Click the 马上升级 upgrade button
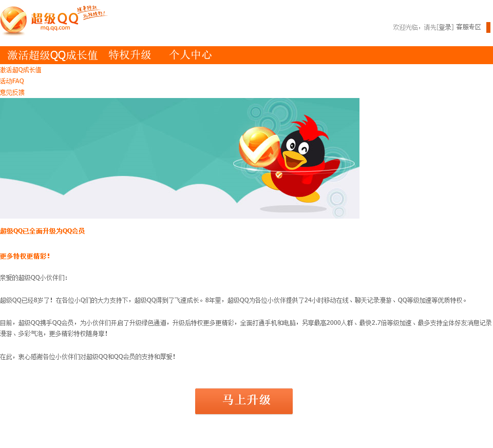The width and height of the screenshot is (493, 448). point(243,401)
